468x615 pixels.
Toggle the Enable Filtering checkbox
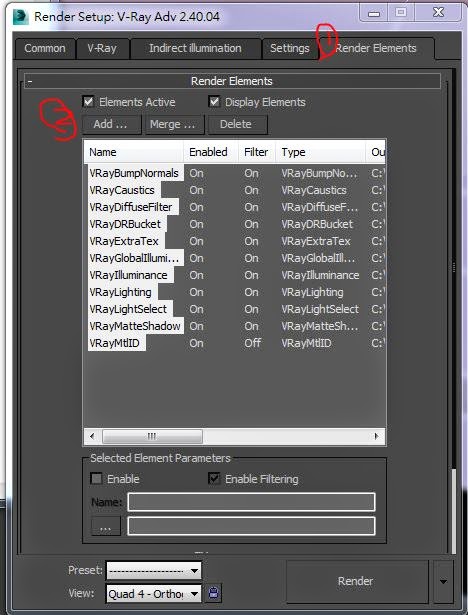coord(214,479)
